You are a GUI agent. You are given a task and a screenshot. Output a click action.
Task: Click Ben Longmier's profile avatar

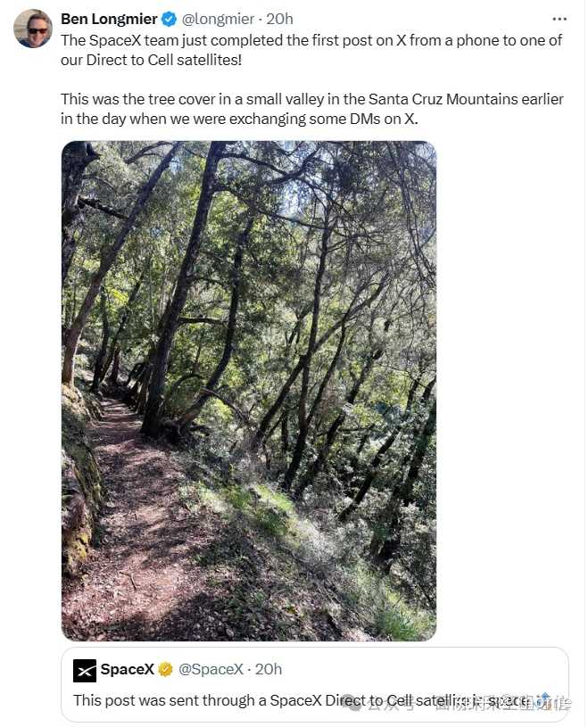tap(33, 29)
